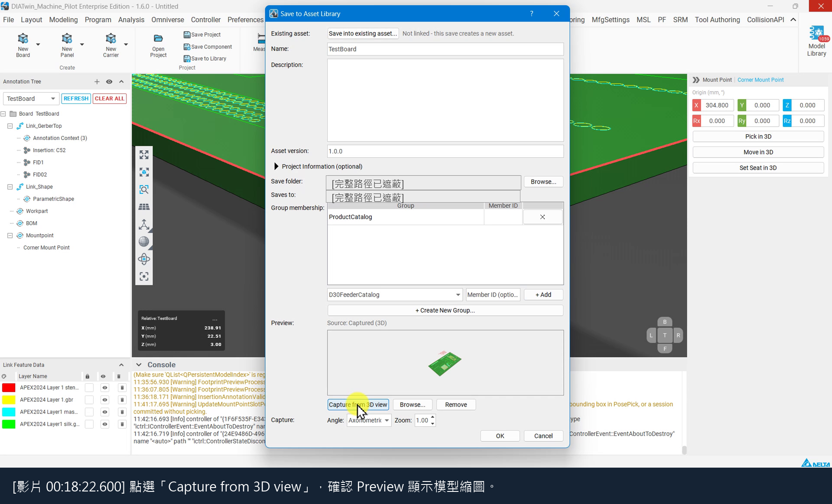This screenshot has width=832, height=504.
Task: Open the Omniverse menu
Action: (167, 19)
